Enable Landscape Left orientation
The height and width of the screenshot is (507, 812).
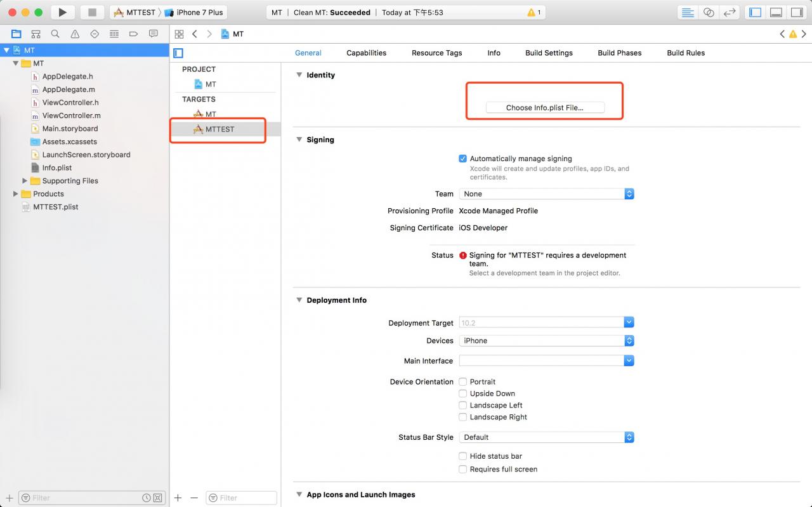[463, 405]
